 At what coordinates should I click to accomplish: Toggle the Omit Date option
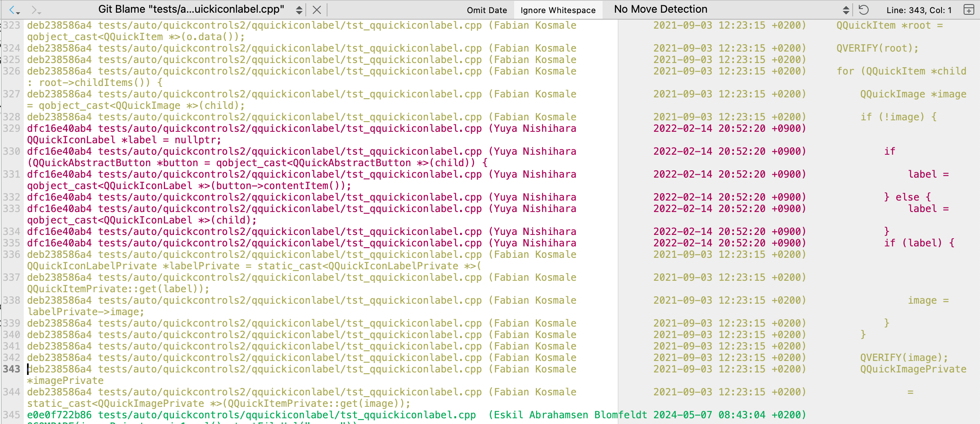pos(487,10)
